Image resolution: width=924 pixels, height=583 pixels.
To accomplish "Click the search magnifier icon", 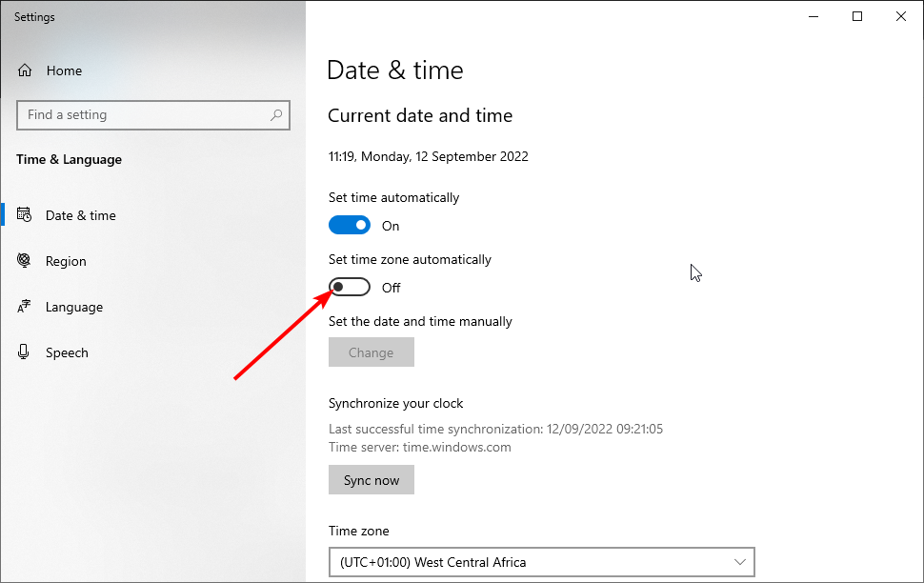I will [x=276, y=115].
